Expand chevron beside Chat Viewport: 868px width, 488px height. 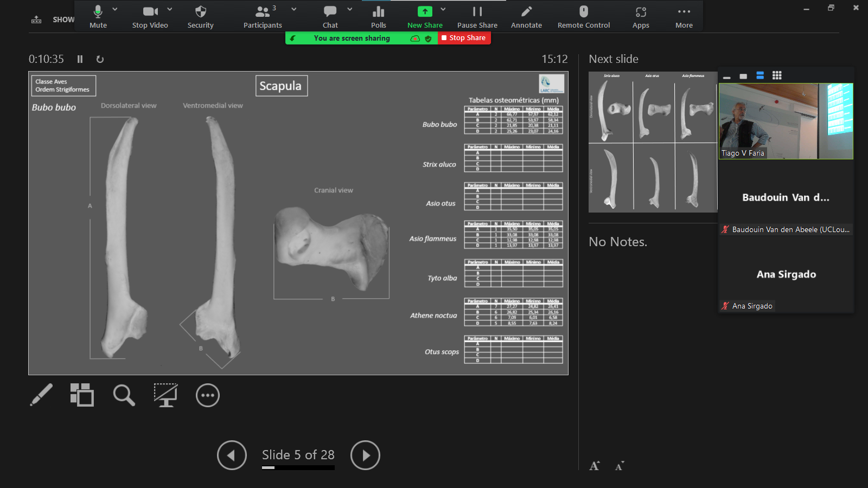350,9
